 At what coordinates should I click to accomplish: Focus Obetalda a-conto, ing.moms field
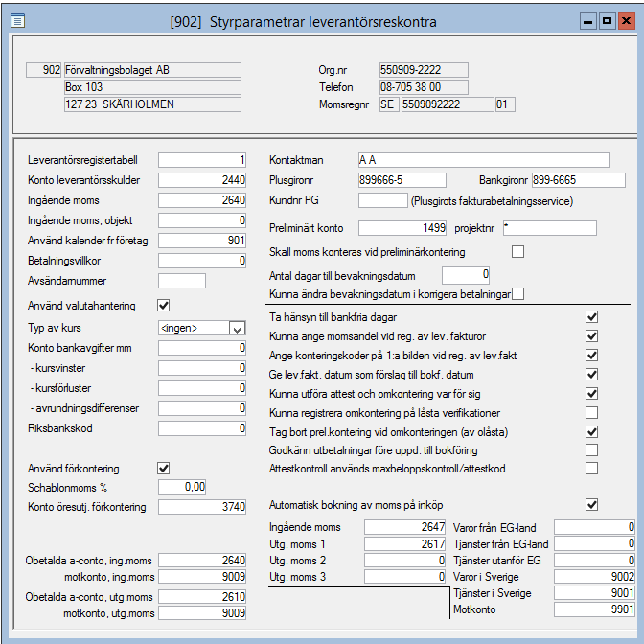pos(202,561)
